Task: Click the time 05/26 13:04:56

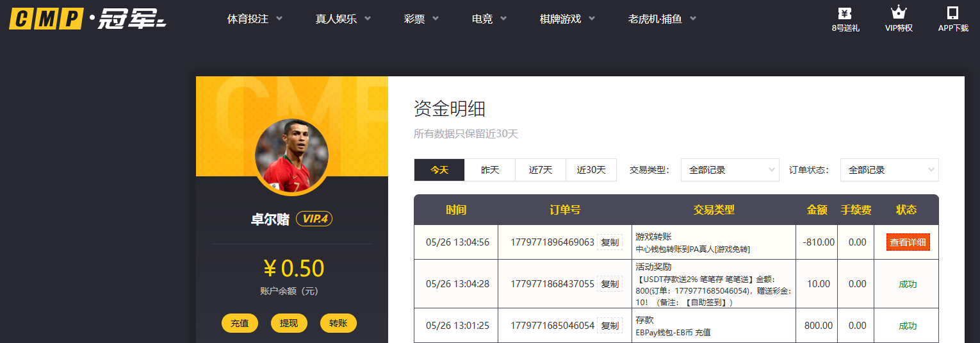Action: tap(457, 242)
